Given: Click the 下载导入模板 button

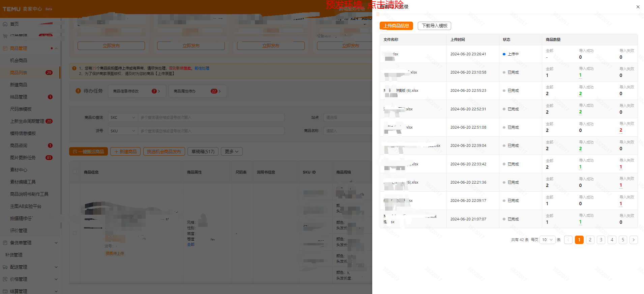Looking at the screenshot, I should point(434,26).
